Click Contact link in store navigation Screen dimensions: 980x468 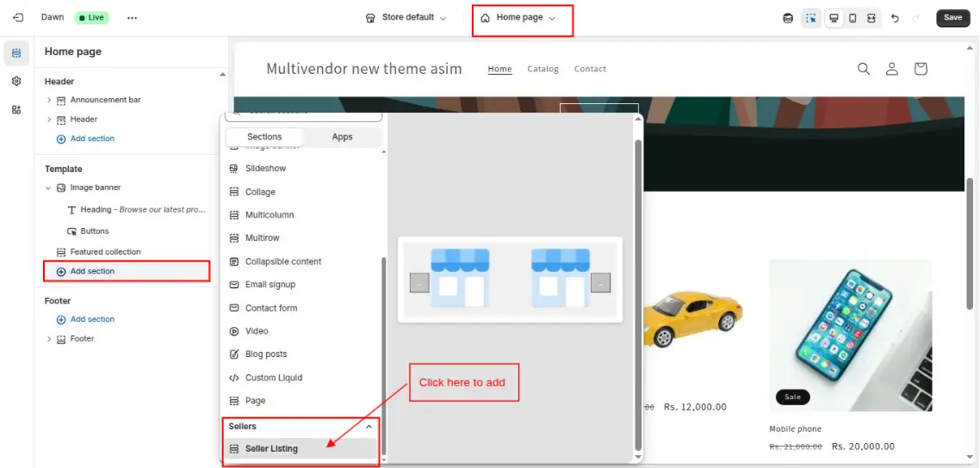click(x=590, y=70)
